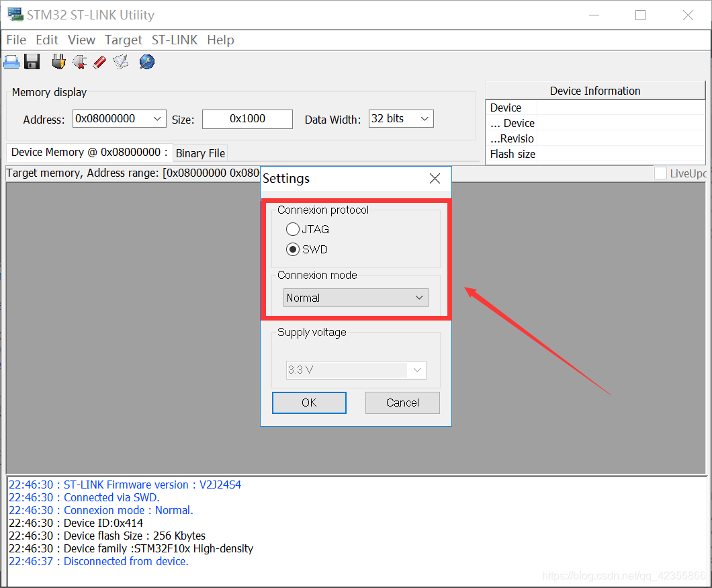
Task: Open the Supply voltage 3.3 V dropdown
Action: coord(355,370)
